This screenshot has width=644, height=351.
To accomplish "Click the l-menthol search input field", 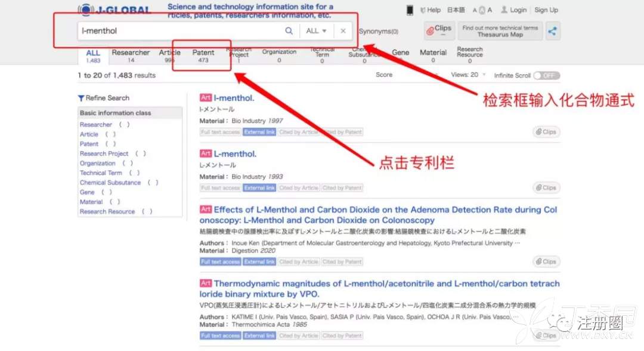I will pos(179,31).
